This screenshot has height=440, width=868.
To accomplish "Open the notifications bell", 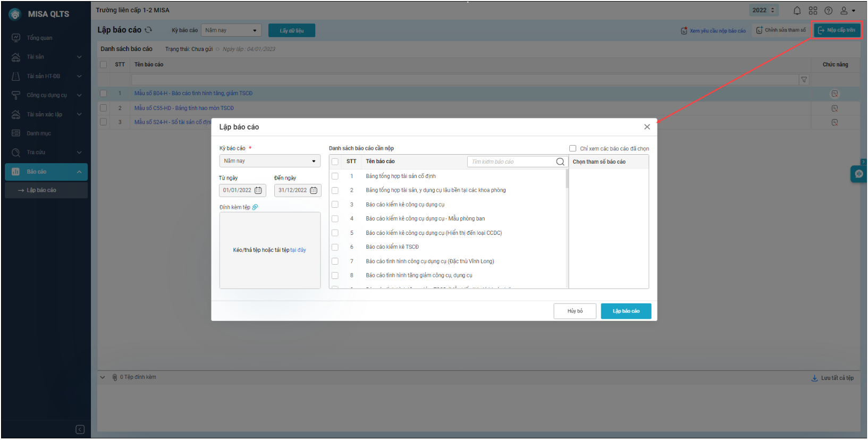I will [797, 11].
